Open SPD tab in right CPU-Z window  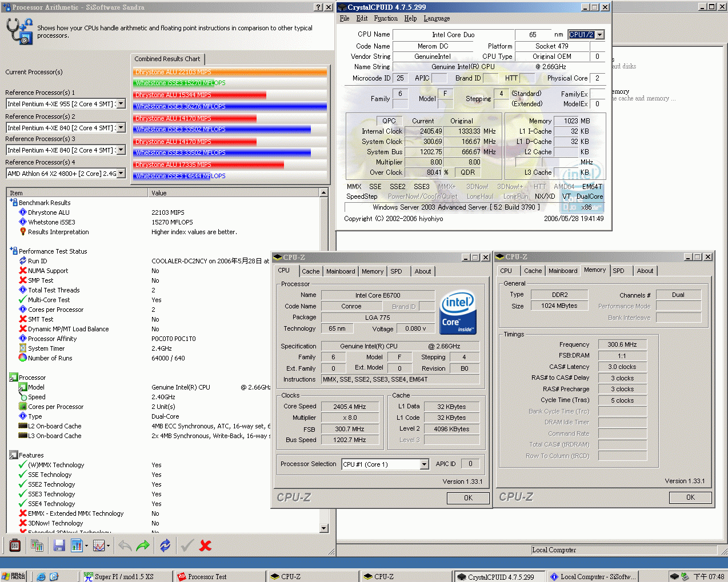click(619, 271)
